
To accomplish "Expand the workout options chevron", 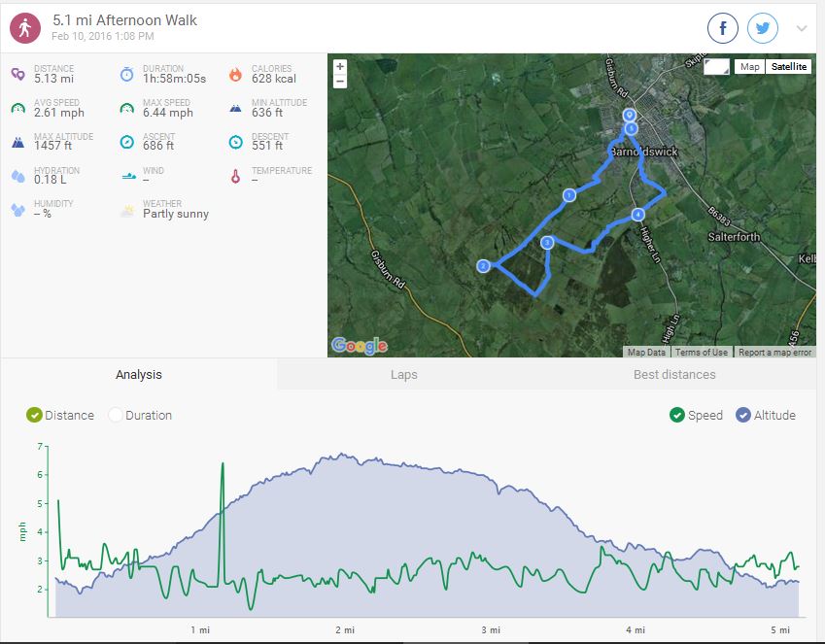I will click(x=802, y=28).
